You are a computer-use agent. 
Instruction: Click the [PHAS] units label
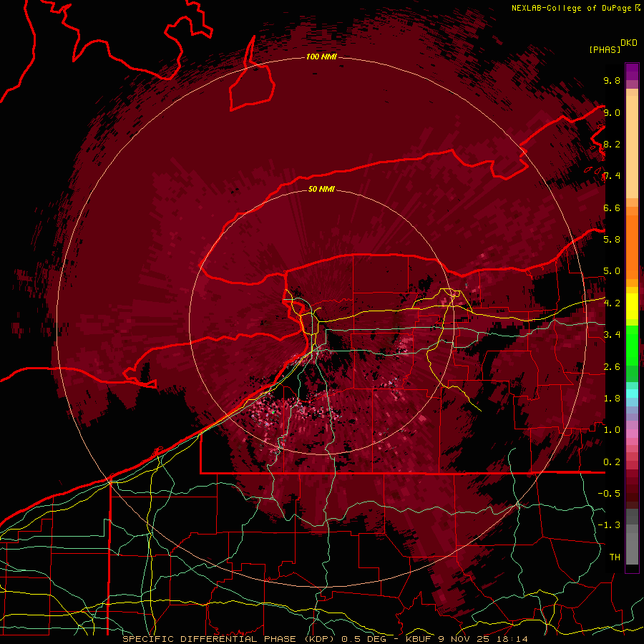(605, 49)
